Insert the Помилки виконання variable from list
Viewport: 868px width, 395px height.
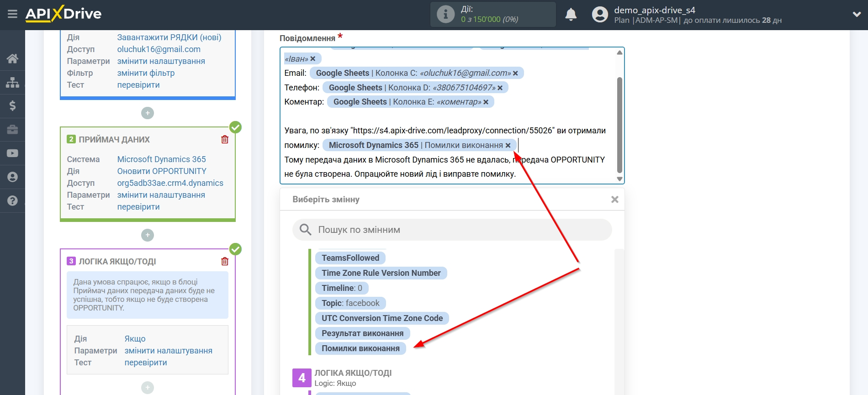360,348
